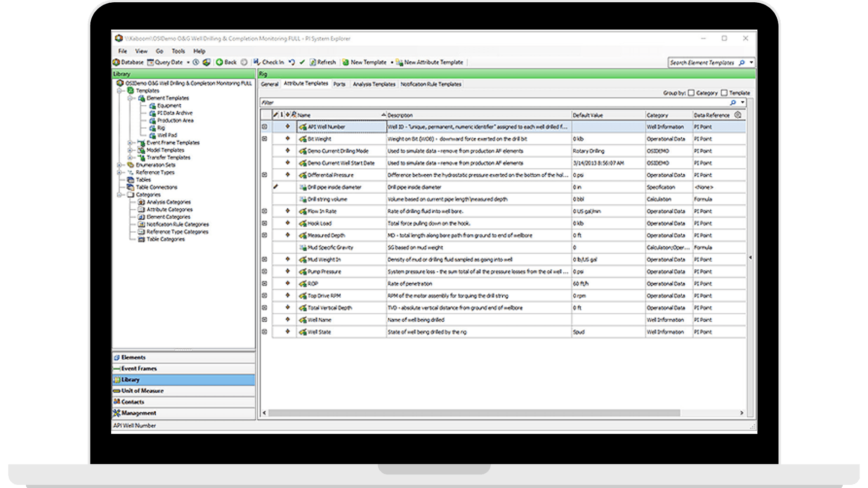Enable the Template grouping checkbox
Image resolution: width=868 pixels, height=488 pixels.
725,93
